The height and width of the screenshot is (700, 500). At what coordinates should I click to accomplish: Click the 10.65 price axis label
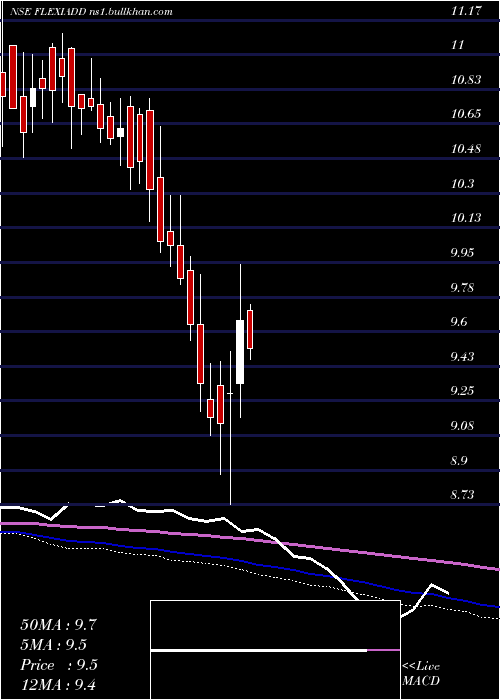[466, 114]
